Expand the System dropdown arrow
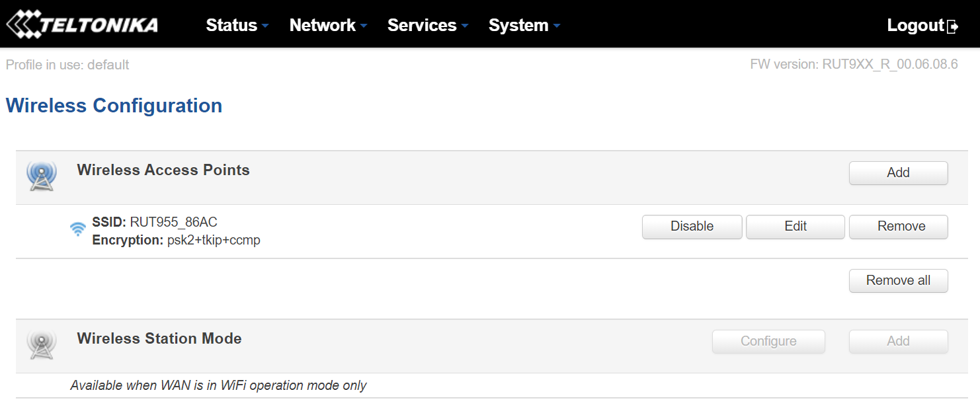The image size is (980, 417). tap(556, 26)
